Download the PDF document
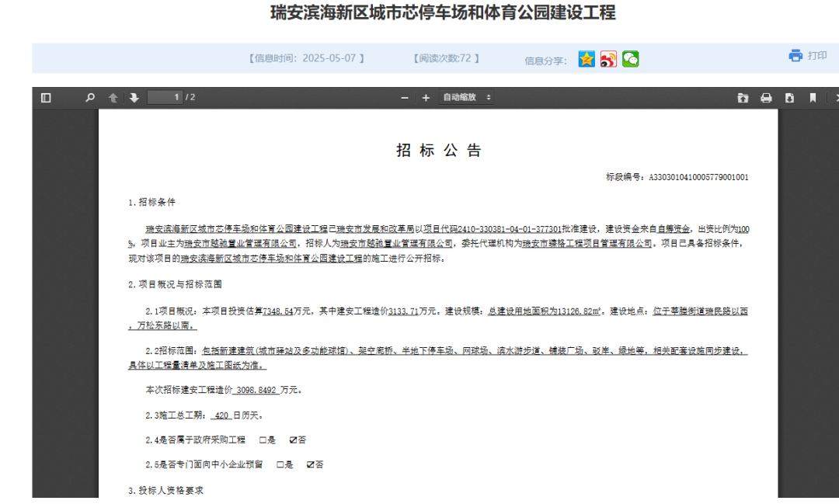Viewport: 839px width, 504px height. [x=789, y=98]
